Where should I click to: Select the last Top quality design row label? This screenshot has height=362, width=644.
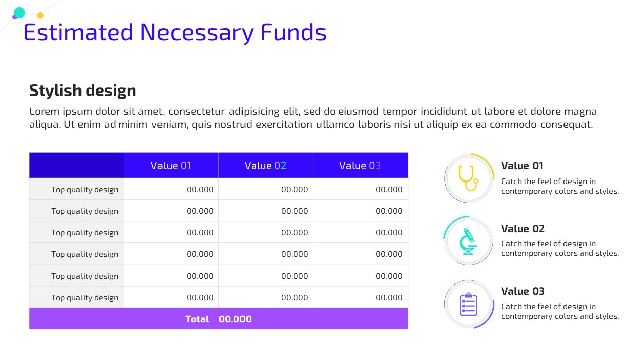pyautogui.click(x=85, y=298)
